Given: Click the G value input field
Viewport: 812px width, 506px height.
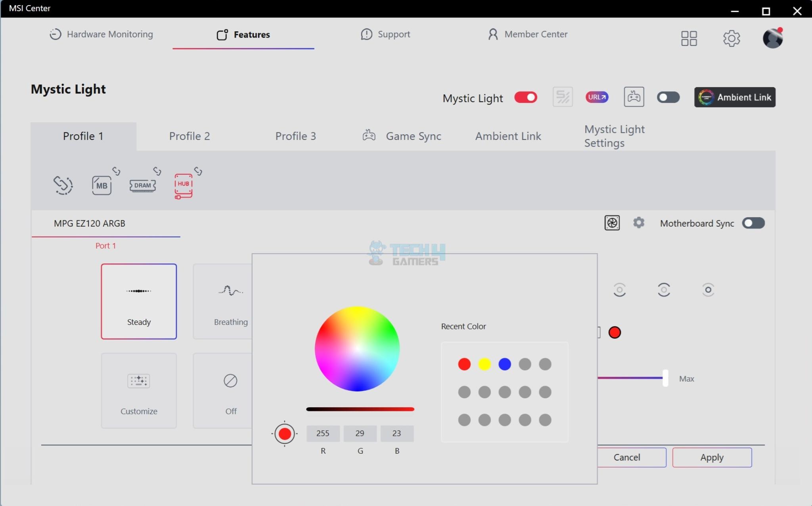Looking at the screenshot, I should [x=360, y=433].
